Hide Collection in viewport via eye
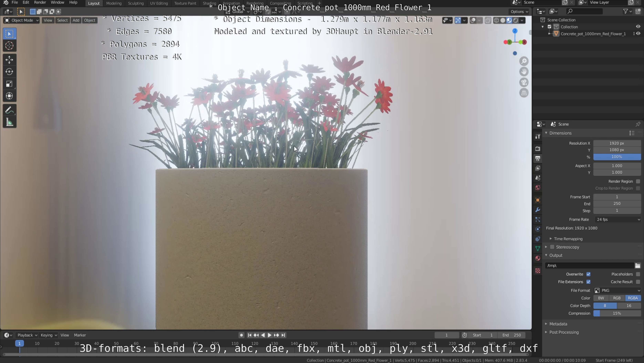 click(x=638, y=27)
